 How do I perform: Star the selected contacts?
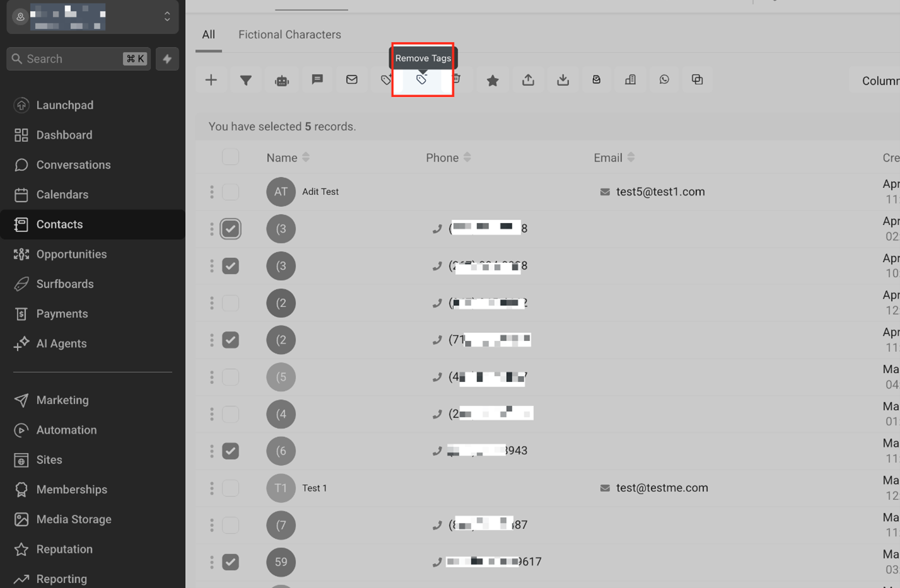tap(492, 79)
